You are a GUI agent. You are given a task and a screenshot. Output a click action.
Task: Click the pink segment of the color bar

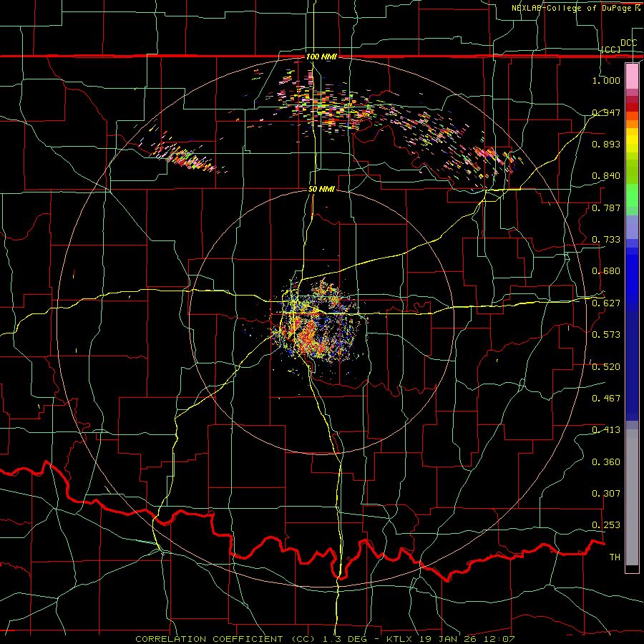(632, 77)
